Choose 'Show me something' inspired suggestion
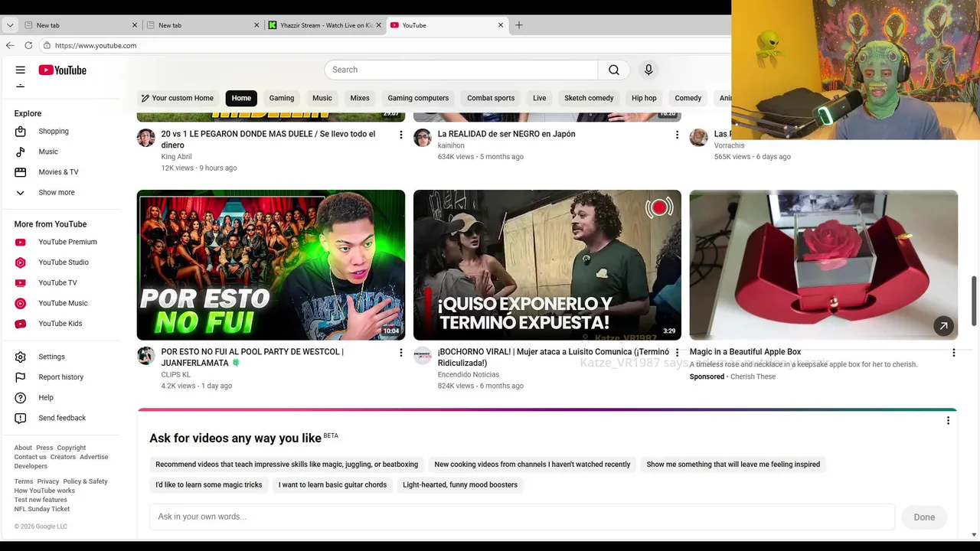Image resolution: width=980 pixels, height=551 pixels. [x=733, y=465]
